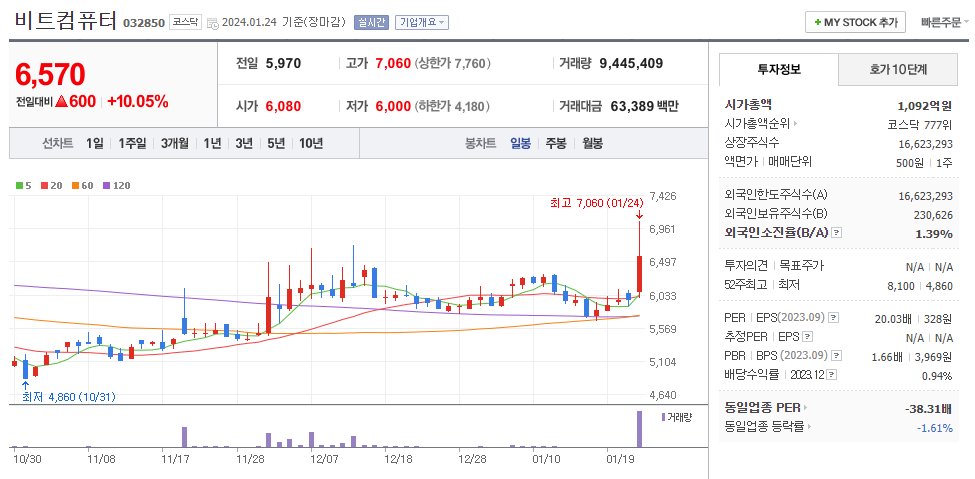Click the 전일 5,970 value

click(283, 63)
